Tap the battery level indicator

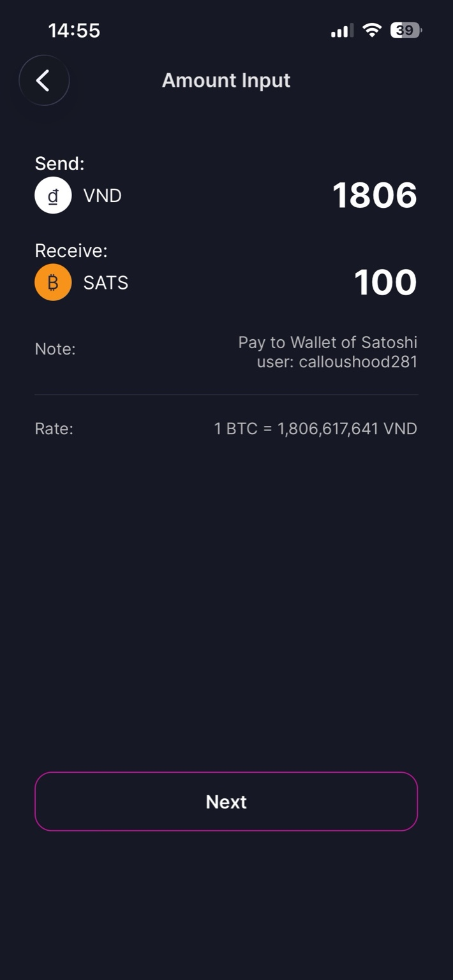[x=405, y=30]
